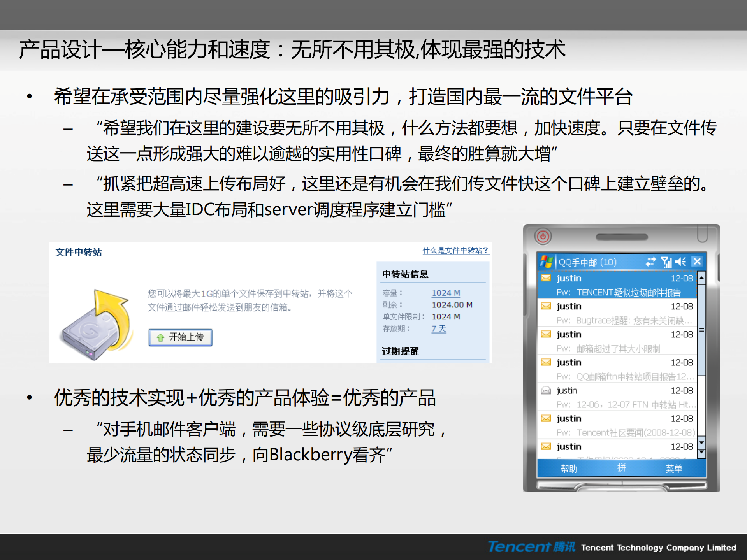Open the 什么是文件中转站? help link
This screenshot has height=560, width=747.
pos(455,251)
